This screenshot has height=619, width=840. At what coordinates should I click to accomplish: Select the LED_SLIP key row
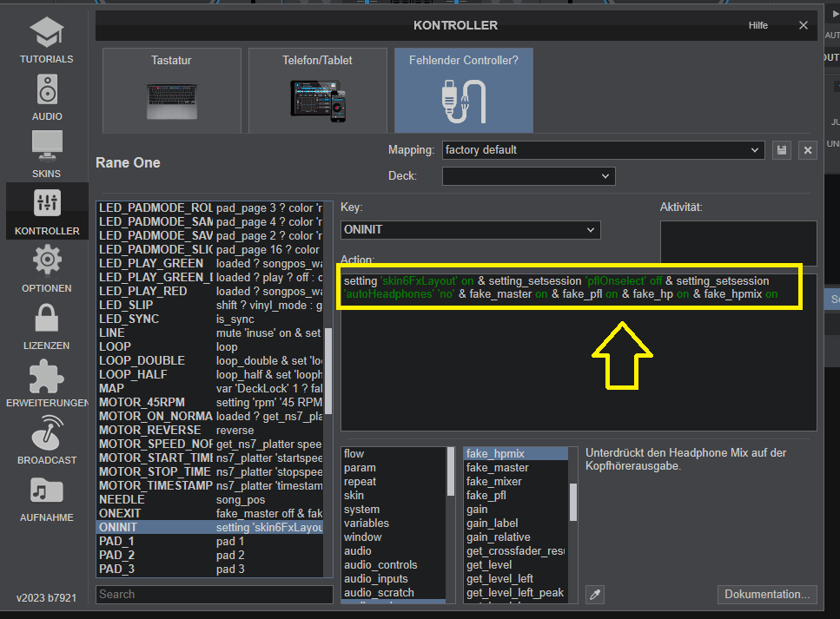(x=210, y=305)
